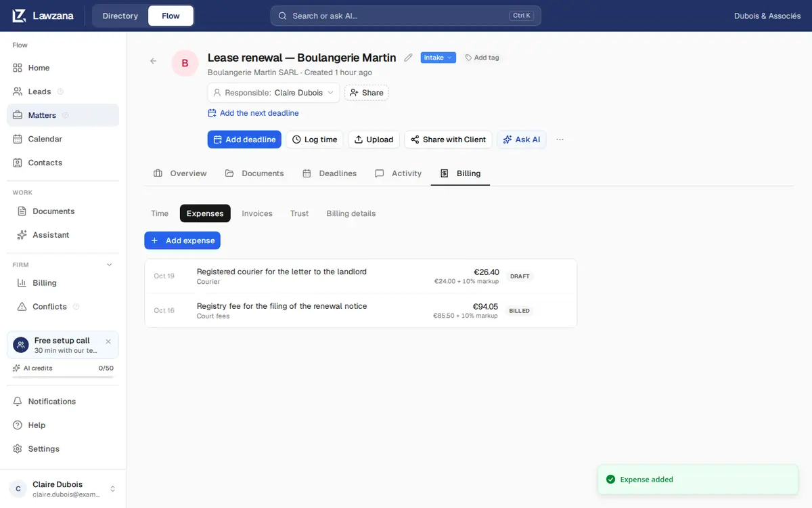Click the Ask AI button
812x508 pixels.
tap(522, 140)
